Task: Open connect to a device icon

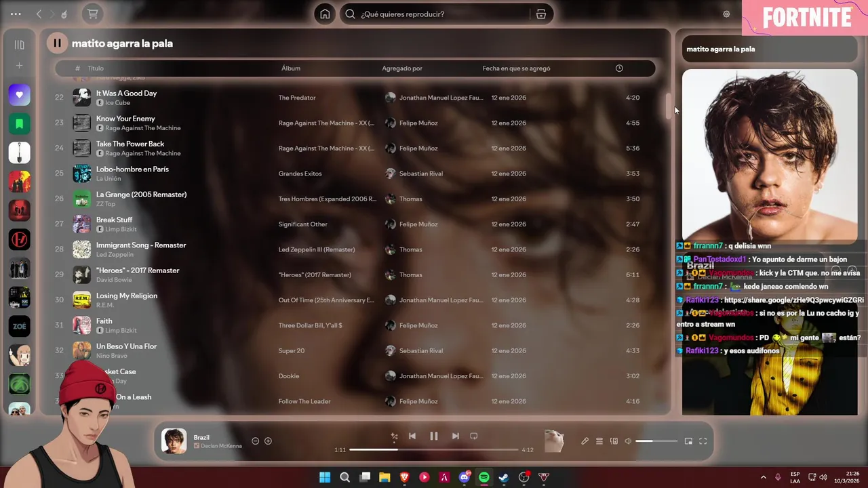Action: (614, 441)
